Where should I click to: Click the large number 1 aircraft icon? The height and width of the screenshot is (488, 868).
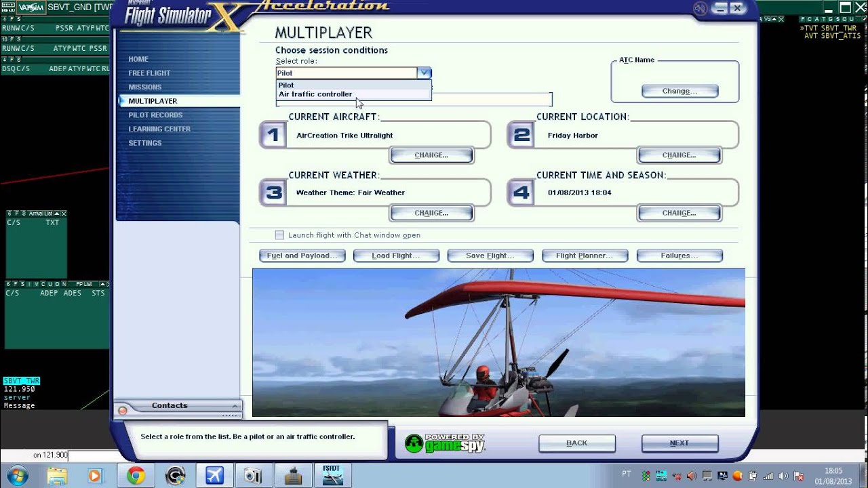click(x=273, y=135)
